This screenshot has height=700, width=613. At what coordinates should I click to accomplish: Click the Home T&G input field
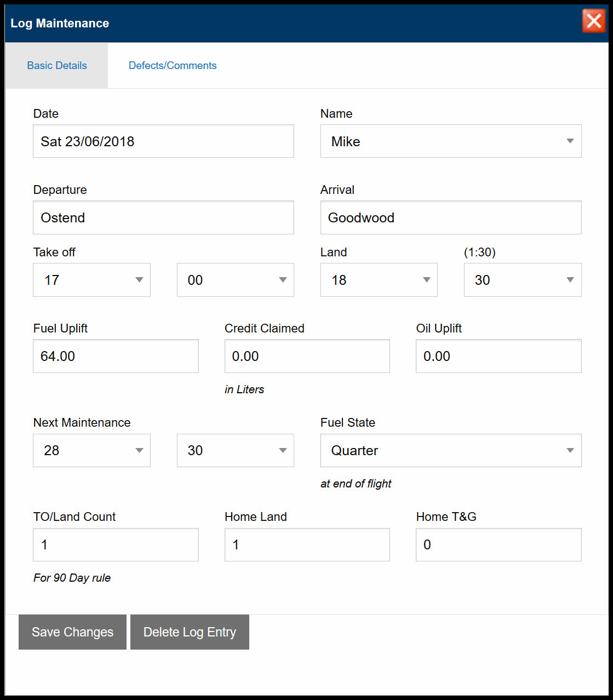click(x=499, y=544)
